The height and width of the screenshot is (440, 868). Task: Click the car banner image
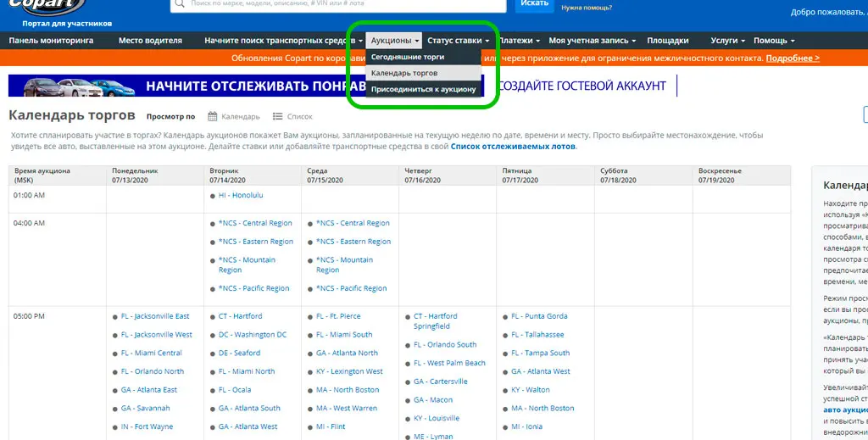point(72,86)
